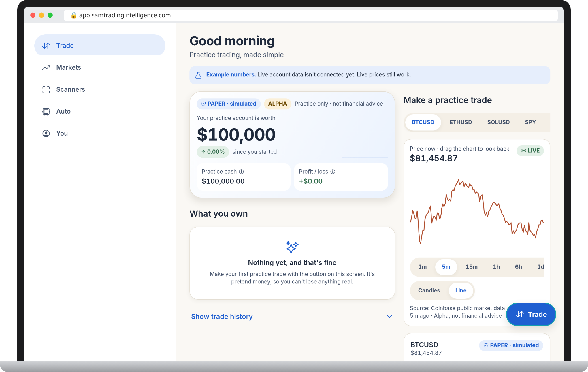Open the SOLUSD symbol tab
The width and height of the screenshot is (588, 372).
click(498, 122)
